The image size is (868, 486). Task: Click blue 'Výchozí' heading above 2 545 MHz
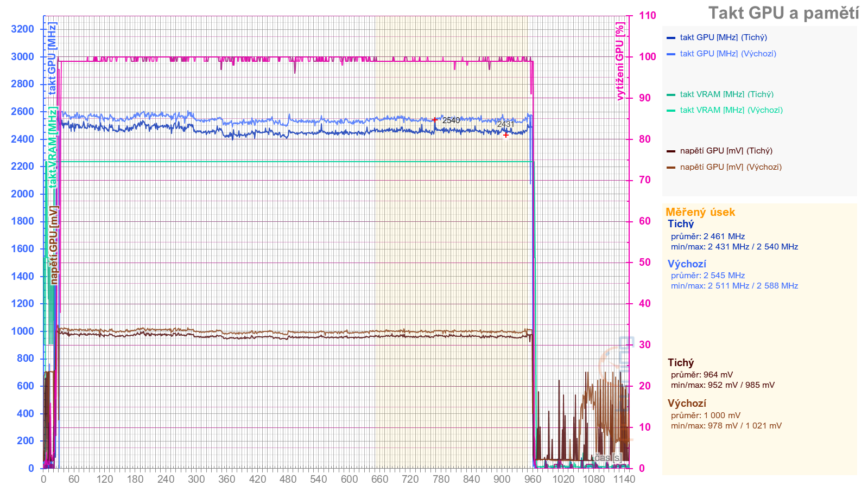coord(687,264)
